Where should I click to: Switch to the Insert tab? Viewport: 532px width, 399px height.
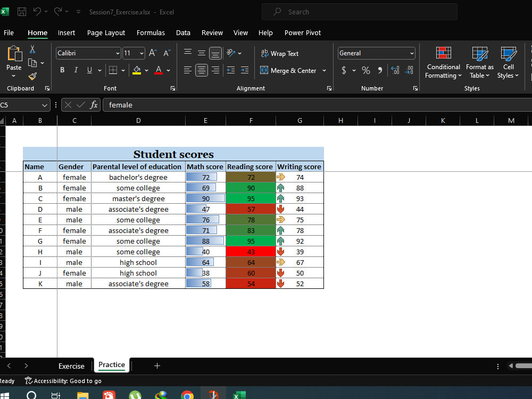(66, 32)
